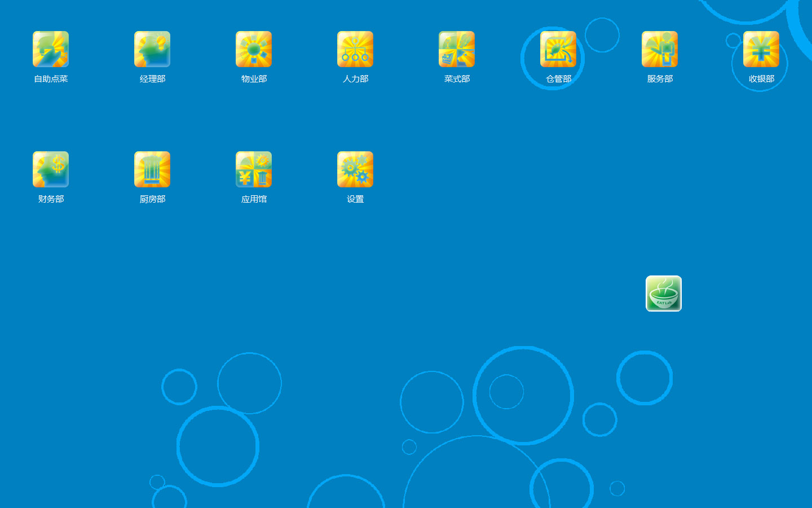Viewport: 812px width, 508px height.
Task: Open the 应用馆 app store icon
Action: click(x=254, y=169)
